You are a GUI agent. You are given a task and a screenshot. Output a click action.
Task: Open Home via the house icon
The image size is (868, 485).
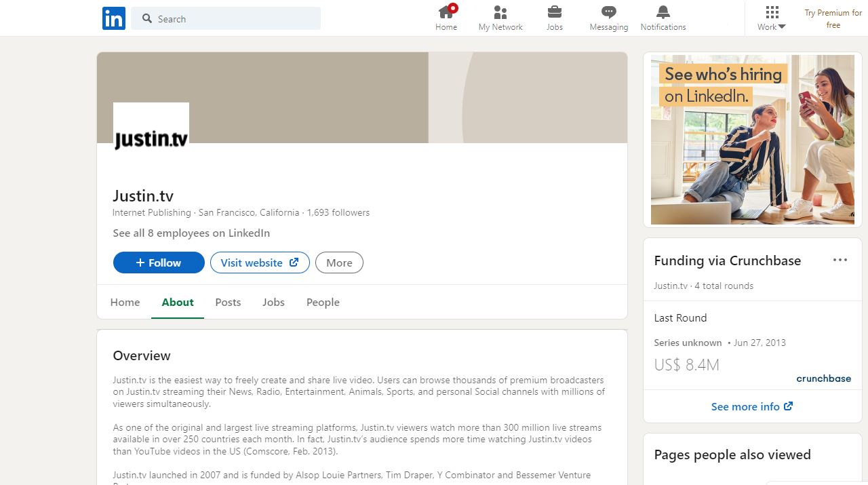pos(446,12)
